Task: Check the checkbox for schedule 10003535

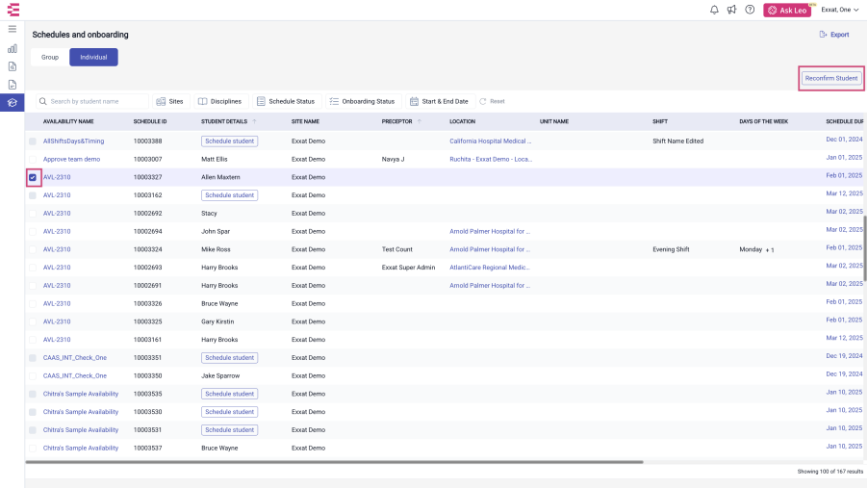Action: coord(33,394)
